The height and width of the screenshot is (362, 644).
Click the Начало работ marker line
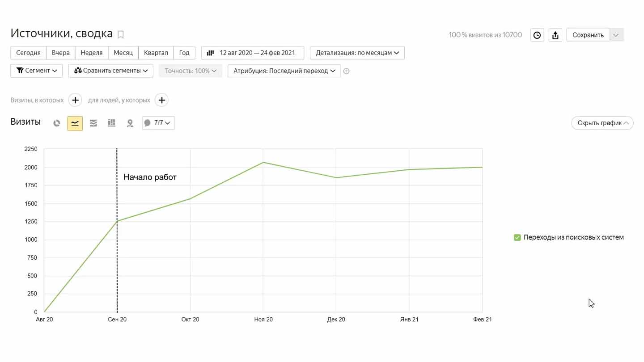[x=117, y=230]
